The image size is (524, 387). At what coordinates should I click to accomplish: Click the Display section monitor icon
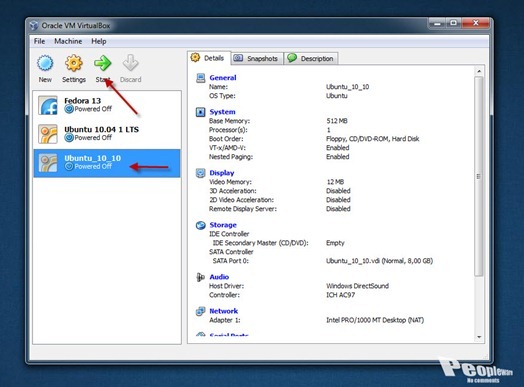201,173
